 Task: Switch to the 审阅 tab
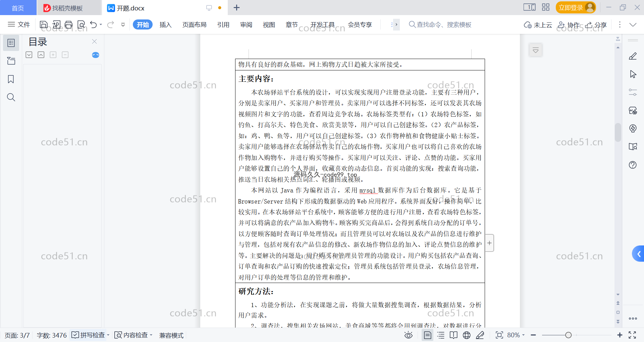pyautogui.click(x=246, y=24)
